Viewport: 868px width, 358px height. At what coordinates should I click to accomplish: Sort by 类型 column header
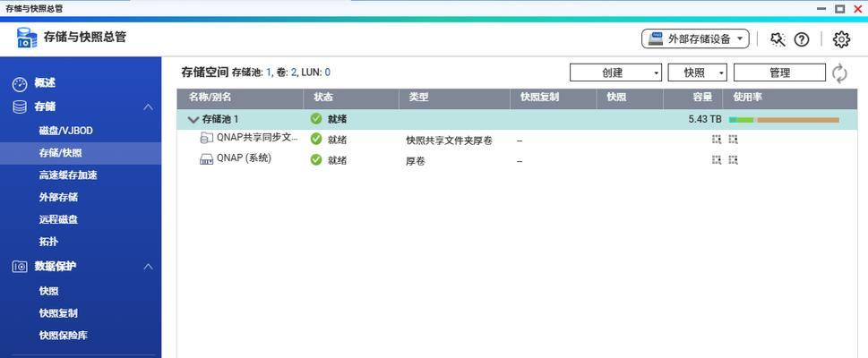point(454,98)
